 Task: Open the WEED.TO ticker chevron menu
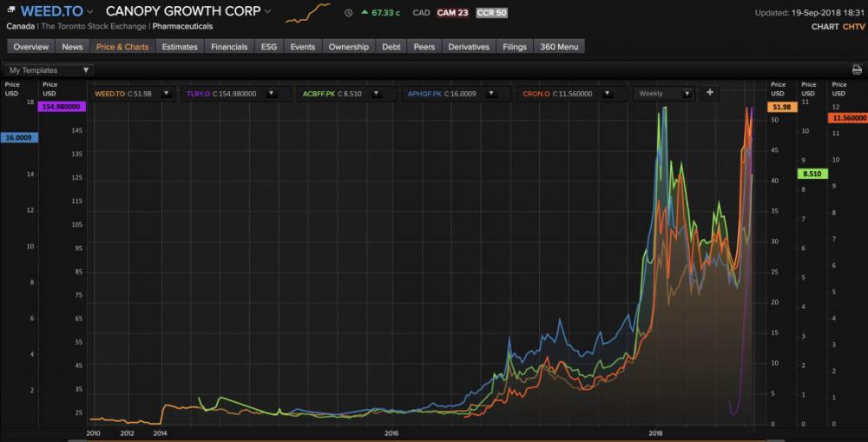[x=90, y=11]
